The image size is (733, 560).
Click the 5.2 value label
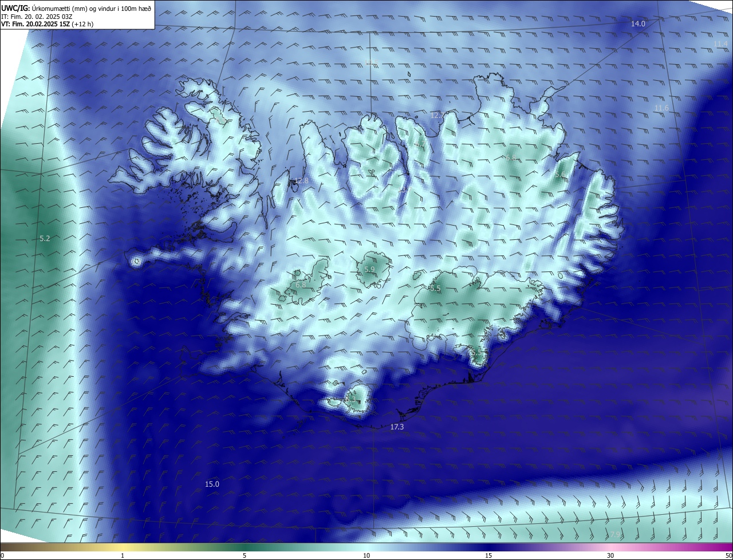[45, 238]
